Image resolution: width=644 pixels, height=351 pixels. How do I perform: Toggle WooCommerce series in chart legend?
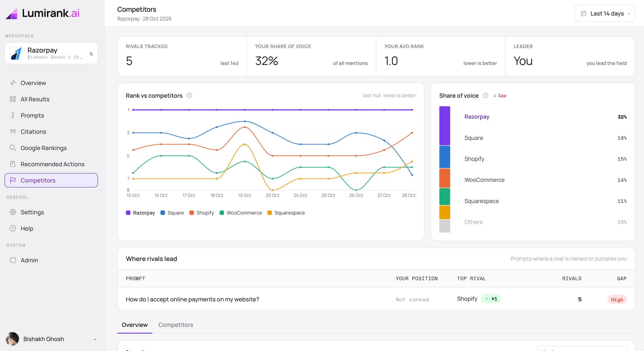[241, 213]
